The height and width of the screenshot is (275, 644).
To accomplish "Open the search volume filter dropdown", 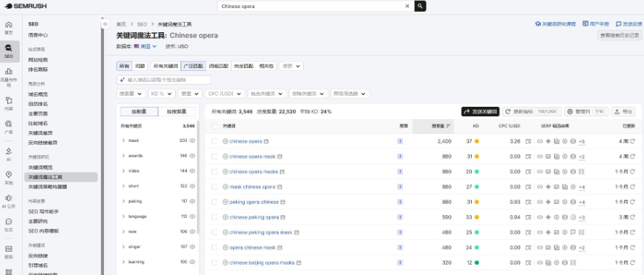I will [x=131, y=94].
